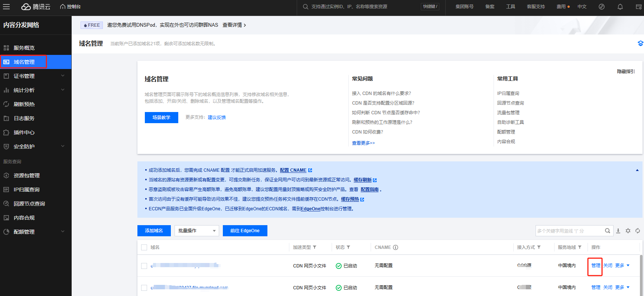This screenshot has width=644, height=296.
Task: Open 客服支持 in top navigation
Action: (536, 7)
